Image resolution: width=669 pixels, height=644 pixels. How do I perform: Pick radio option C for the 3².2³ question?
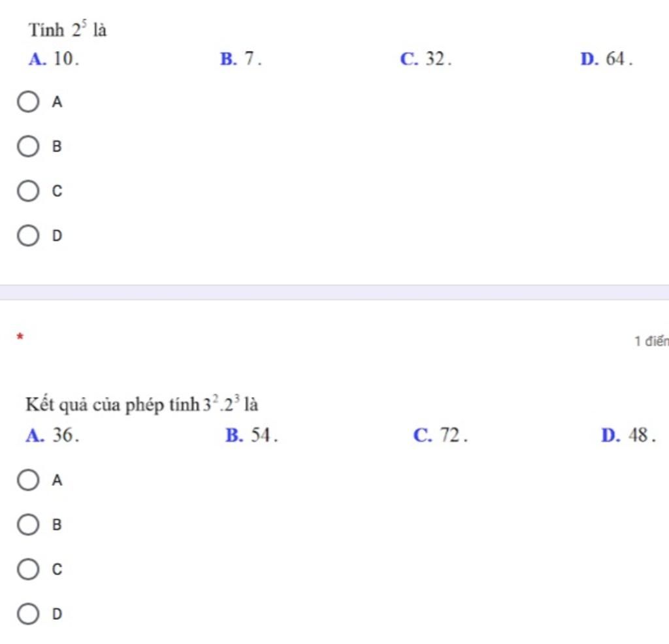(28, 569)
